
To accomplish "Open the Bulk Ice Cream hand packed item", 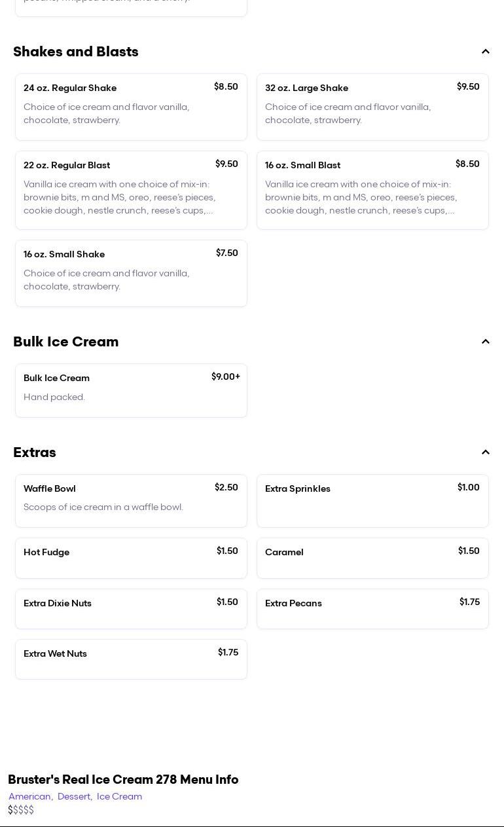I will pos(131,390).
